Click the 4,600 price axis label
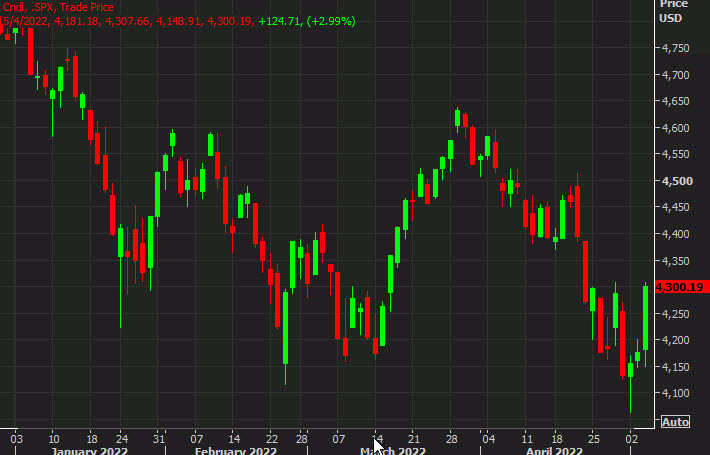 point(675,128)
